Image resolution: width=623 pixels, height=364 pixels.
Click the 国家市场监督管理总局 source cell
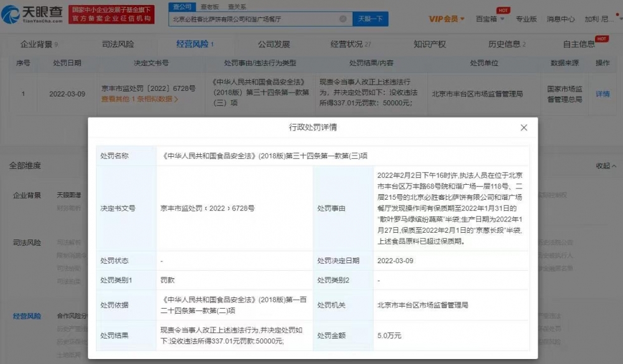564,94
